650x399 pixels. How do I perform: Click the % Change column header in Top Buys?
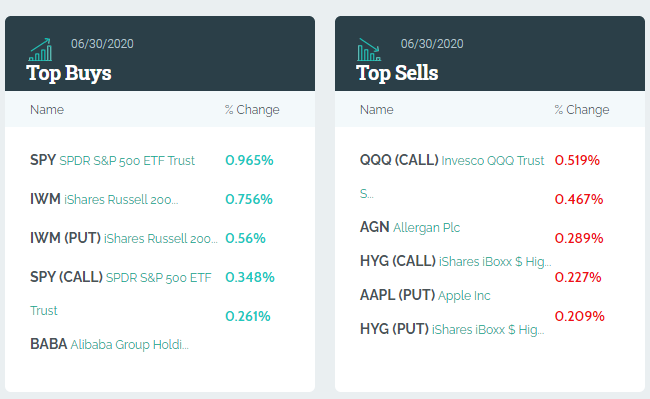[x=252, y=110]
